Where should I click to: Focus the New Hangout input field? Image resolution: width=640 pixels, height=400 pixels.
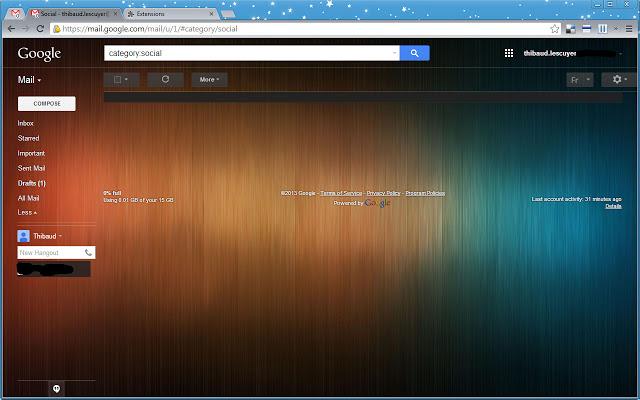[51, 253]
